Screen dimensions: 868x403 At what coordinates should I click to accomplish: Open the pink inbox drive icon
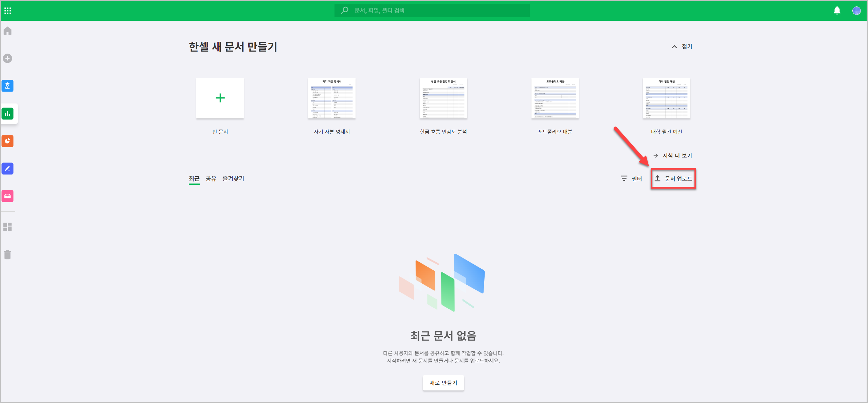coord(7,196)
